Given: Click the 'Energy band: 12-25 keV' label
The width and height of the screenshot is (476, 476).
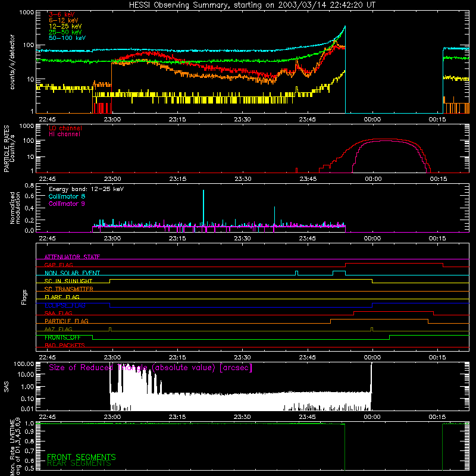Looking at the screenshot, I should (x=86, y=189).
